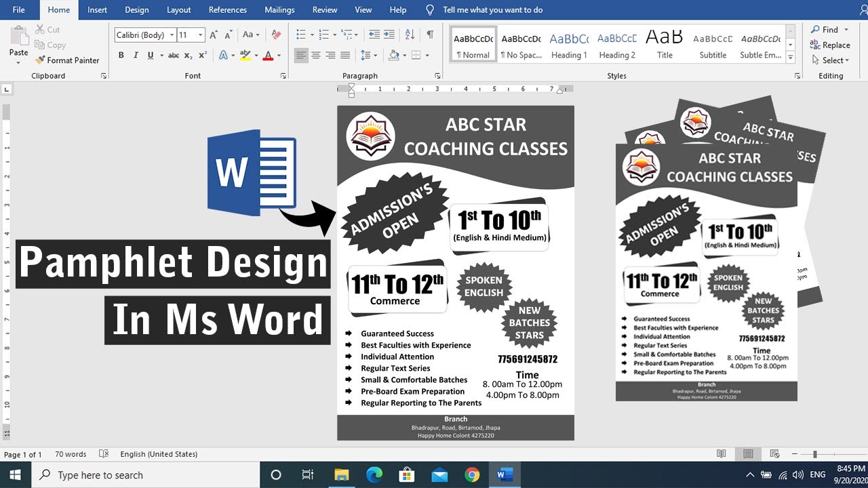Toggle Bold formatting
The width and height of the screenshot is (868, 488).
[x=121, y=56]
